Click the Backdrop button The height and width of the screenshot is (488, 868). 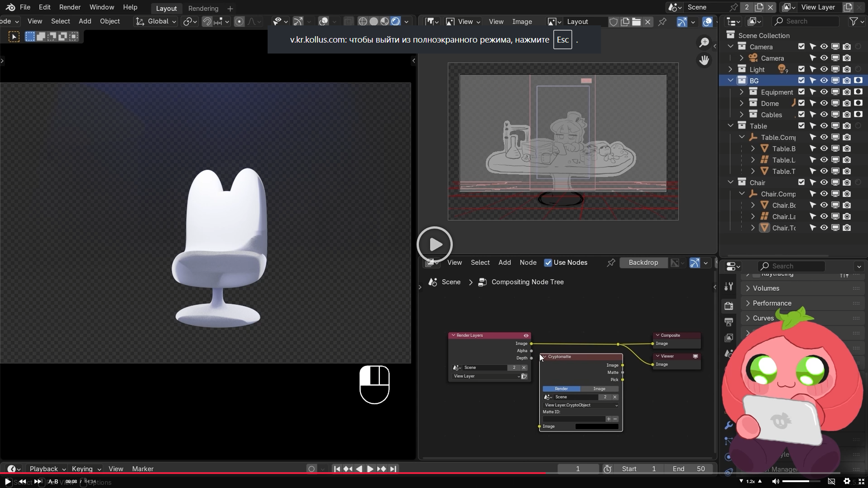[x=643, y=263]
